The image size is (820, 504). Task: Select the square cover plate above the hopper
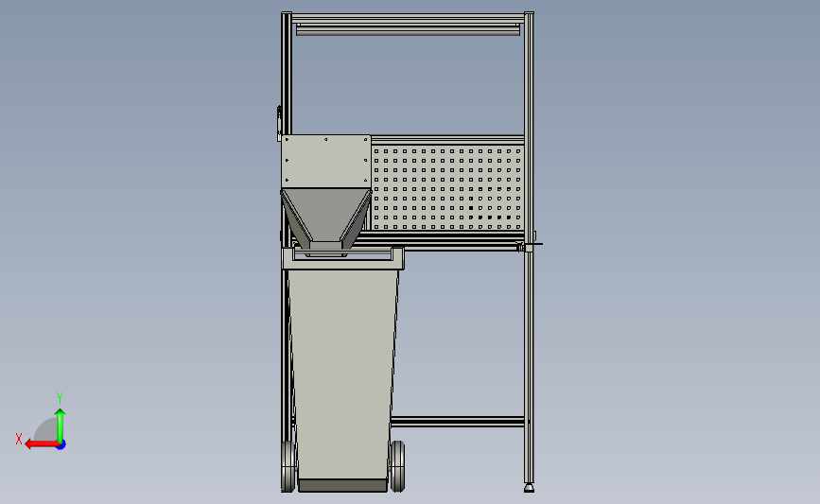(325, 161)
